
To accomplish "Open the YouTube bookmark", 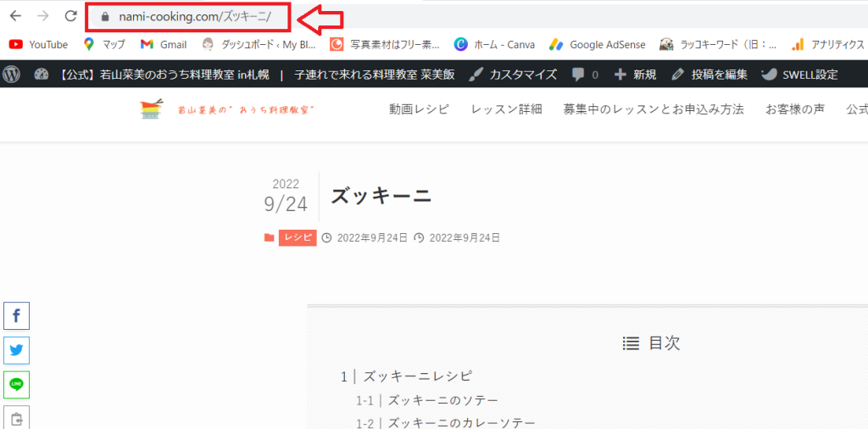I will click(39, 44).
